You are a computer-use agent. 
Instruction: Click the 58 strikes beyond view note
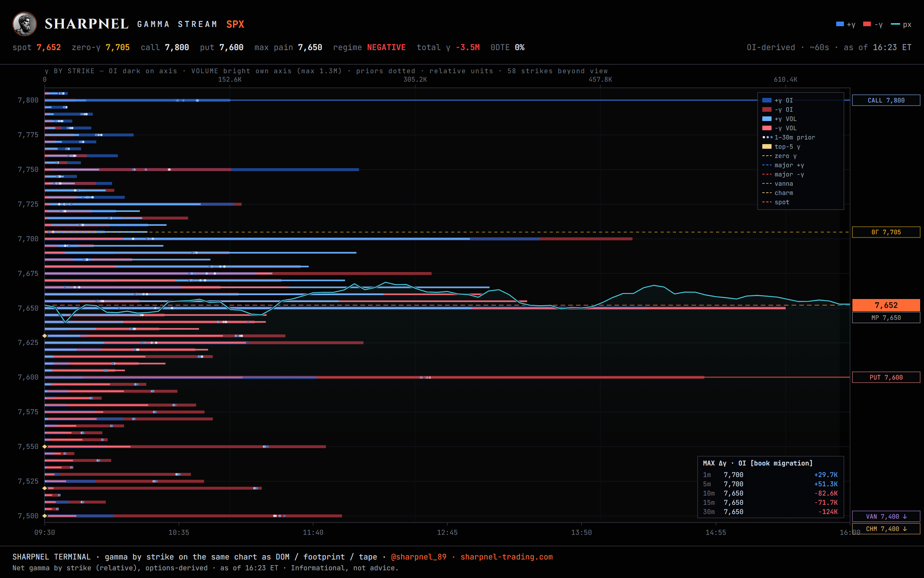coord(557,71)
